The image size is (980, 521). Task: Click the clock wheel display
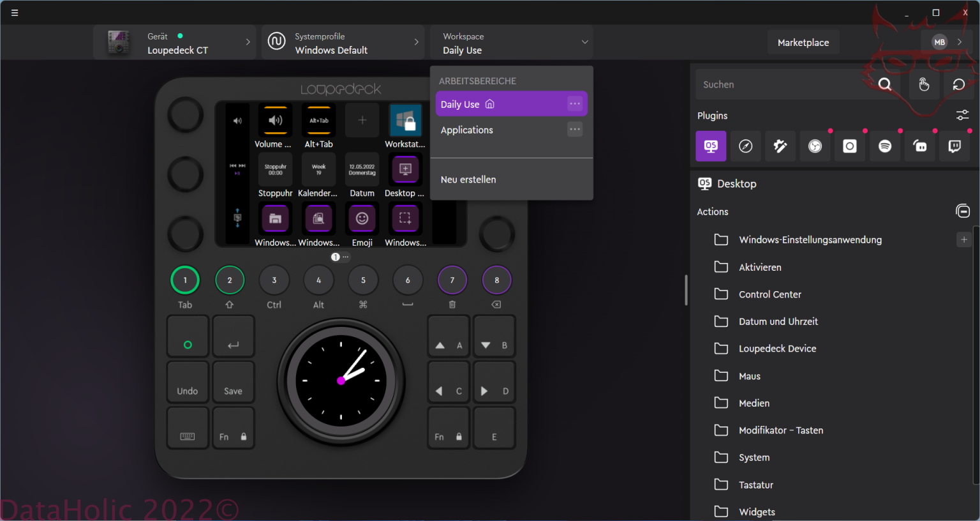pyautogui.click(x=341, y=381)
